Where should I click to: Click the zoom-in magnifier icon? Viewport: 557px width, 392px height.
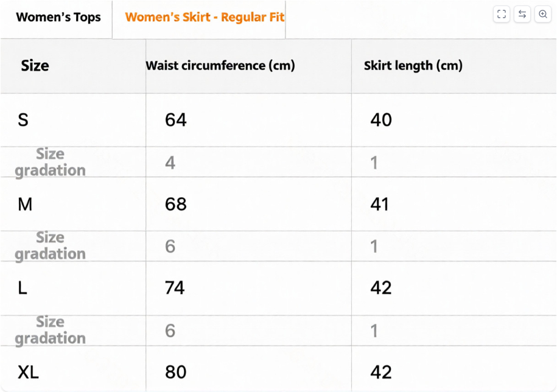coord(543,15)
